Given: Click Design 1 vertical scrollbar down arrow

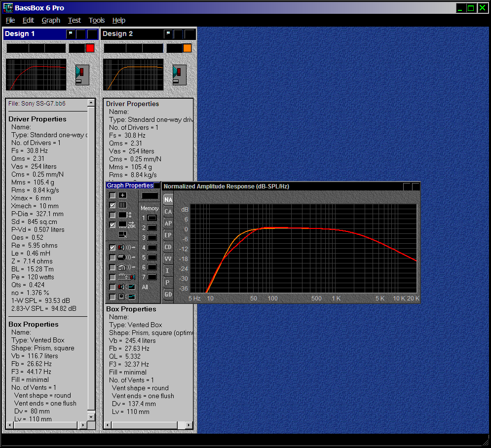Looking at the screenshot, I should tap(91, 417).
